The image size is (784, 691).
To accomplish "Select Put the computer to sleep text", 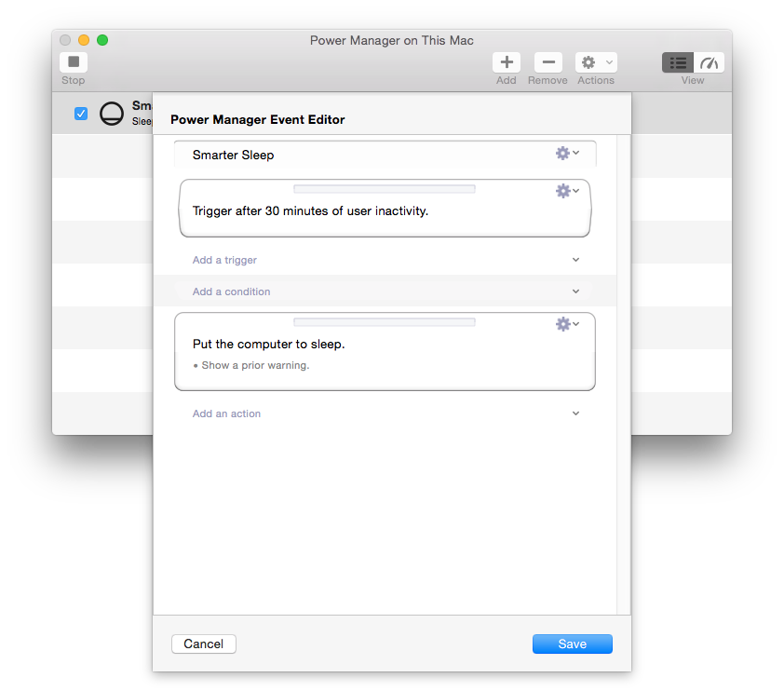I will pos(268,344).
